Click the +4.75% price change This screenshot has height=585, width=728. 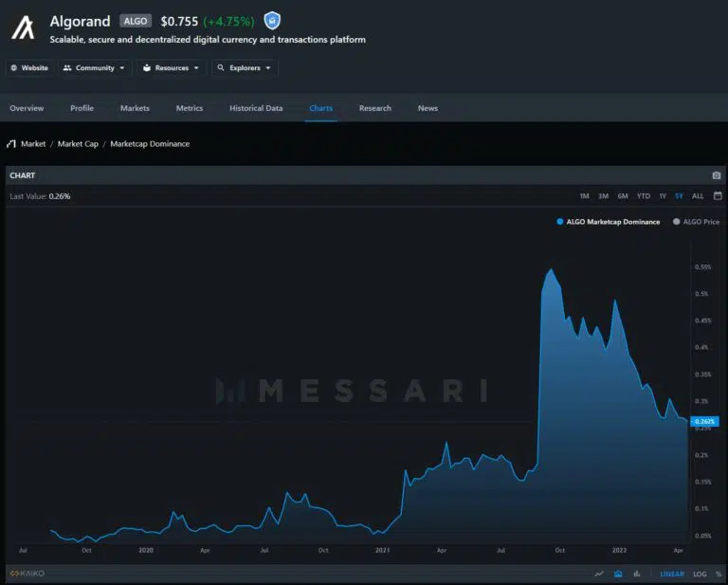tap(228, 22)
